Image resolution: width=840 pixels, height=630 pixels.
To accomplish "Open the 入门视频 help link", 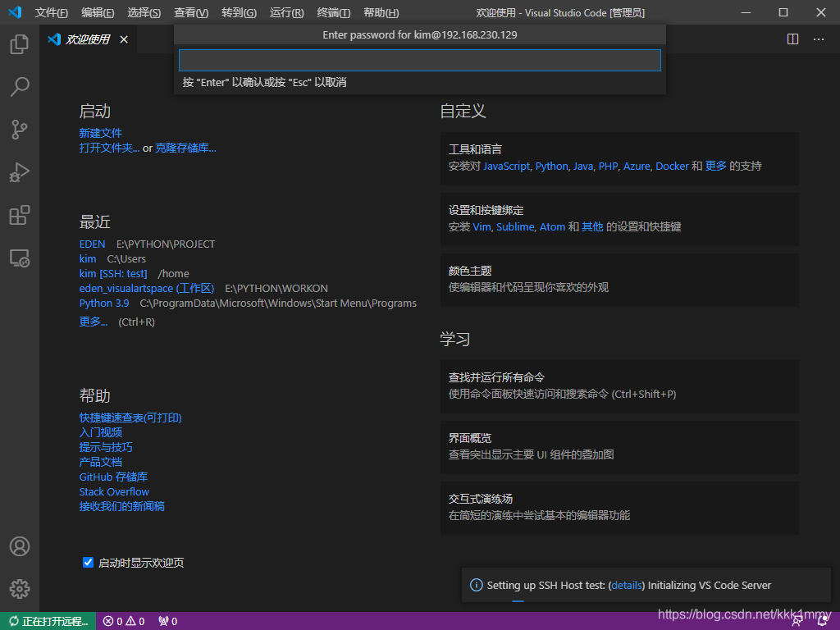I will coord(101,432).
